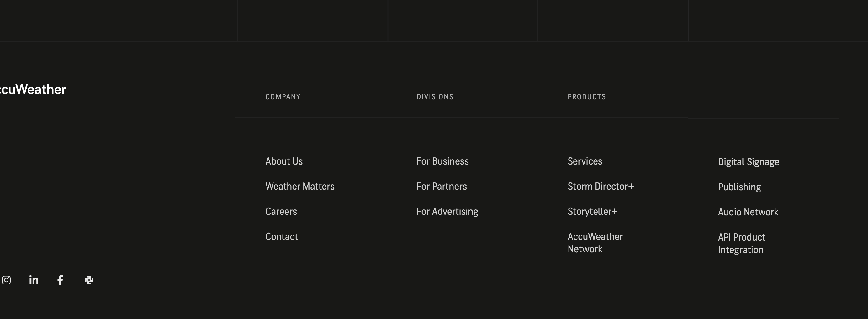Viewport: 868px width, 319px height.
Task: Open For Advertising link
Action: 447,211
